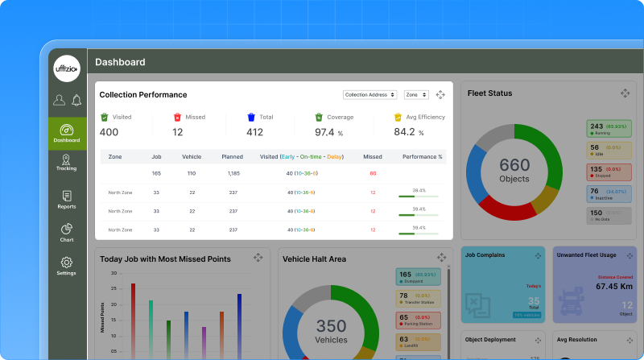Select the Dashboard tab in sidebar

tap(67, 133)
